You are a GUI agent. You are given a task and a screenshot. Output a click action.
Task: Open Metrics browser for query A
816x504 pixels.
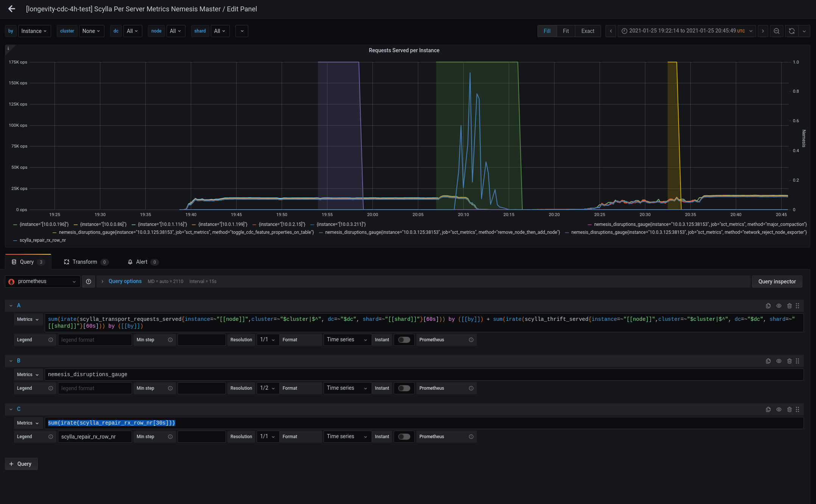tap(28, 319)
